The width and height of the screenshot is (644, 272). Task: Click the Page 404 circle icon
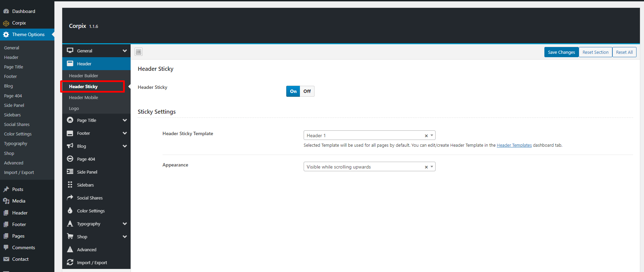pos(70,159)
